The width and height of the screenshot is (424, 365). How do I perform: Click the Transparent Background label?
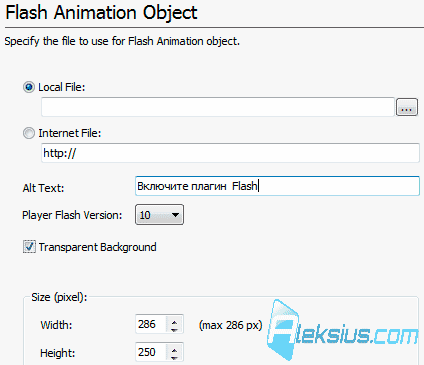(x=97, y=247)
